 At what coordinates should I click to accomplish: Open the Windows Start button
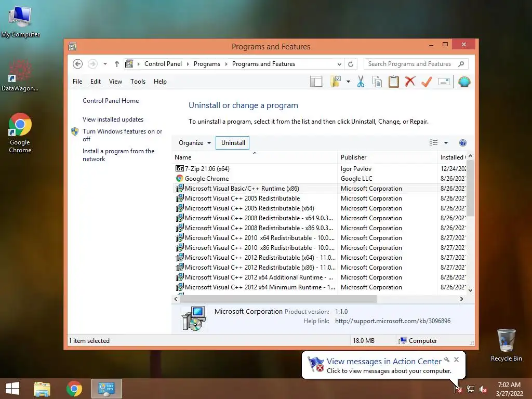(12, 389)
